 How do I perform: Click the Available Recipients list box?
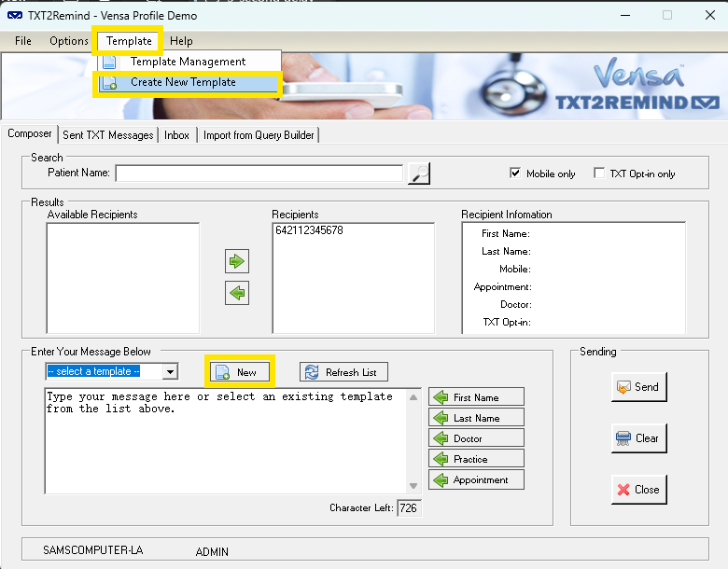tap(123, 278)
